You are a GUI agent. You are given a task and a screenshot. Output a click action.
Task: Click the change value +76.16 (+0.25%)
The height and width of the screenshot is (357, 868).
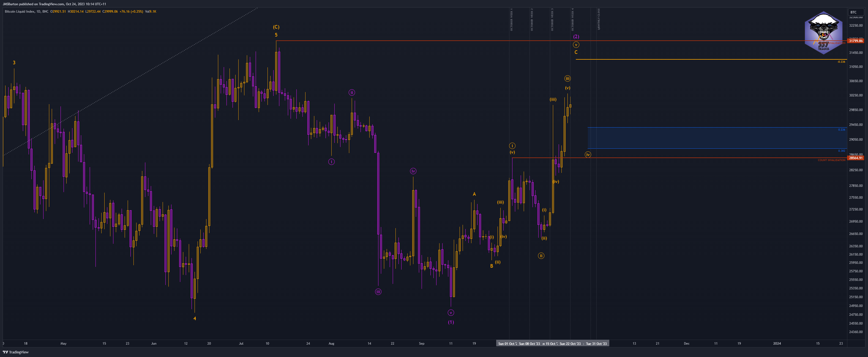coord(132,12)
